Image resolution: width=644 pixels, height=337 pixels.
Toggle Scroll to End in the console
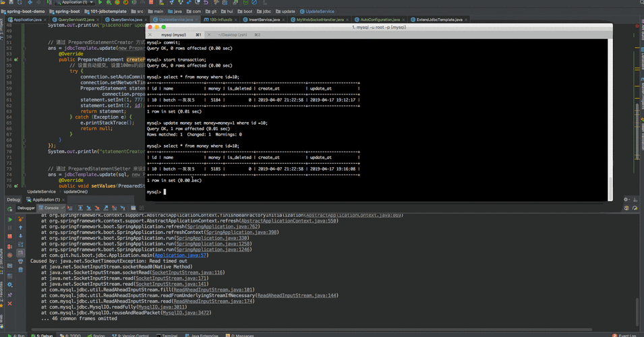click(x=20, y=253)
